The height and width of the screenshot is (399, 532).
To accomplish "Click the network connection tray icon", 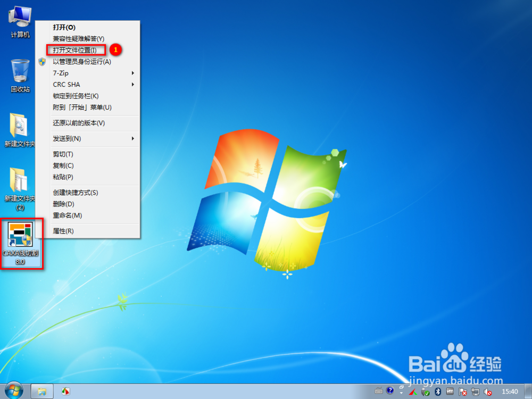I will (475, 392).
